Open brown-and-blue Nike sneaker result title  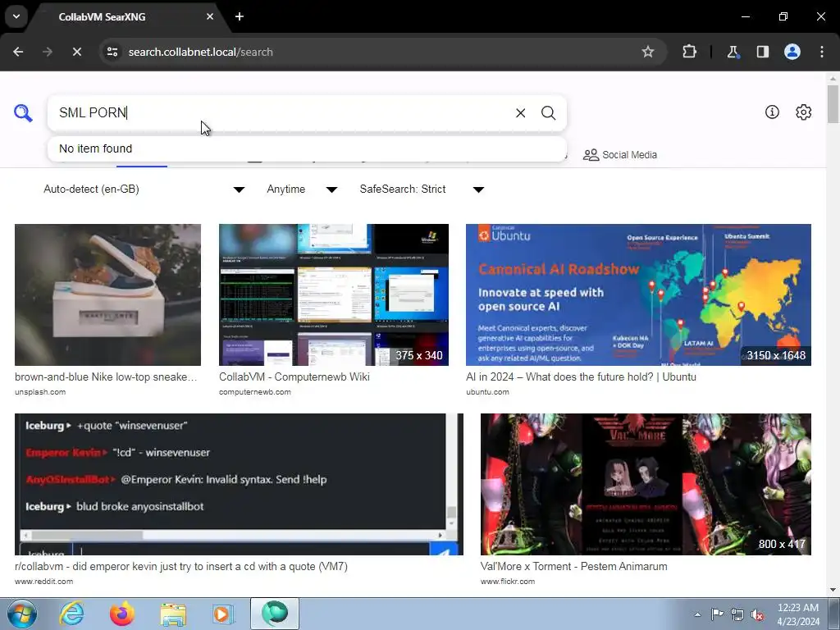point(106,377)
